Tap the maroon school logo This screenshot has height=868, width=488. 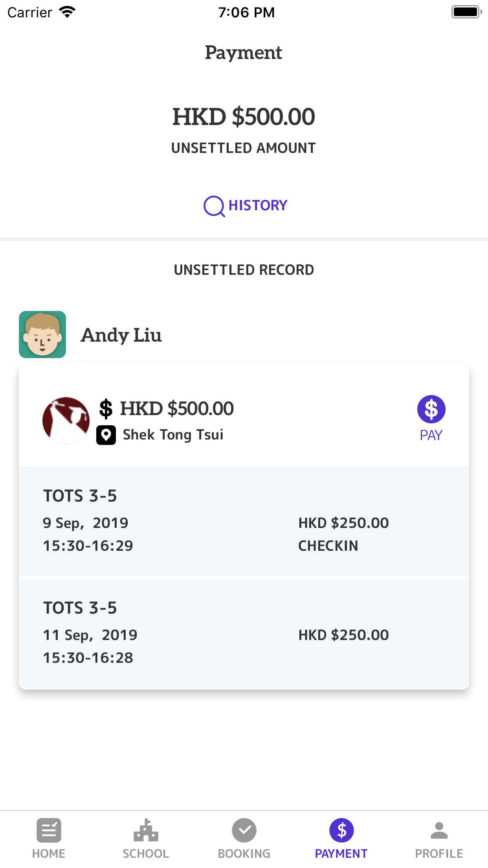pyautogui.click(x=66, y=420)
